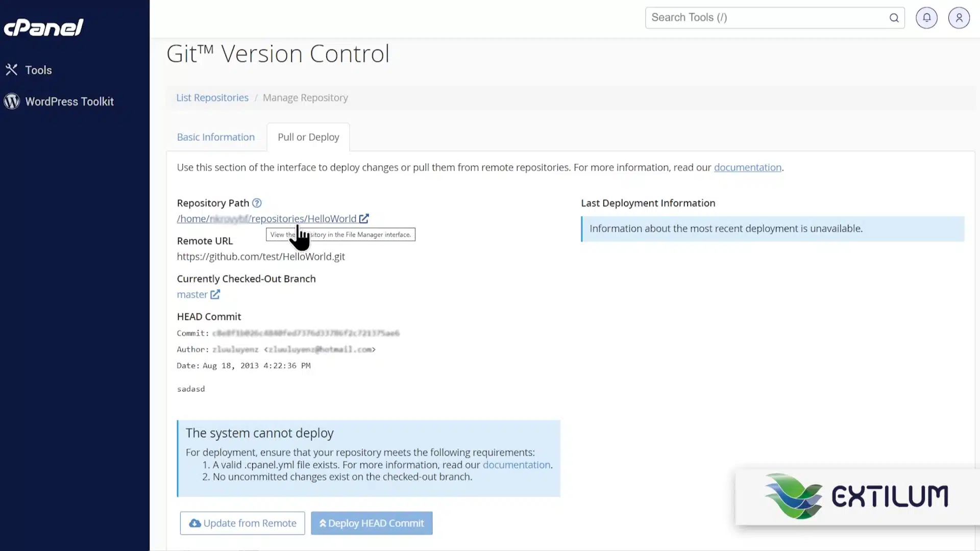The height and width of the screenshot is (551, 980).
Task: Click the Manage Repository breadcrumb text
Action: point(305,97)
